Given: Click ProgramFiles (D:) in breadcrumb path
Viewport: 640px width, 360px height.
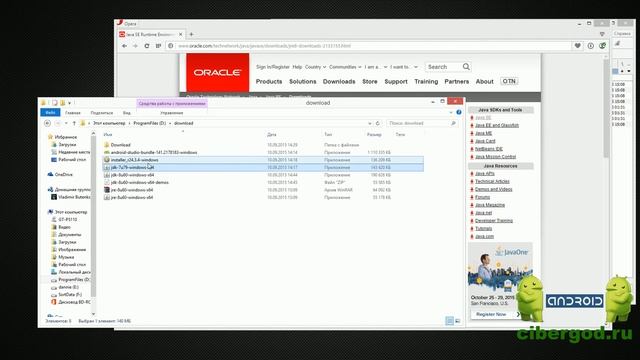Looking at the screenshot, I should 149,123.
